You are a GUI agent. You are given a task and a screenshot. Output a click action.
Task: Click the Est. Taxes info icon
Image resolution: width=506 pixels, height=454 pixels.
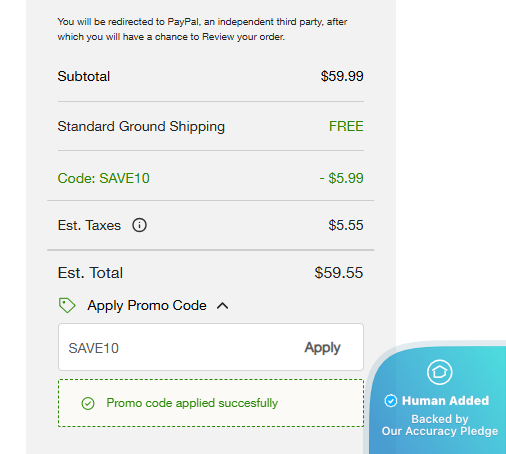tap(139, 225)
